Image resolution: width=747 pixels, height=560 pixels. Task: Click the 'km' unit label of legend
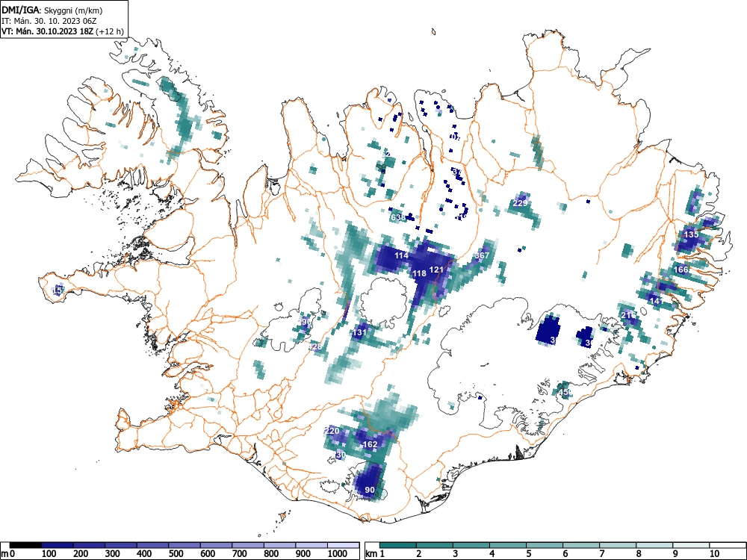click(x=372, y=554)
